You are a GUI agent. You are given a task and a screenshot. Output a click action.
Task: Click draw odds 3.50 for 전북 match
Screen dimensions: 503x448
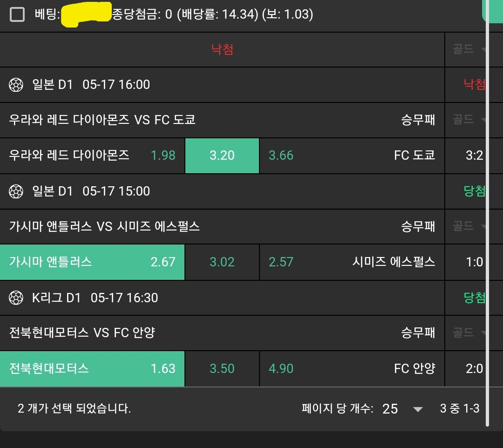click(222, 368)
